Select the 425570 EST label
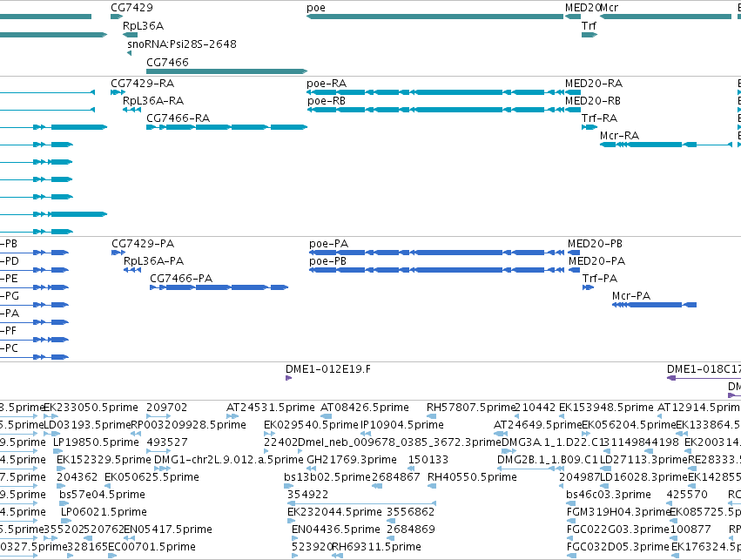This screenshot has height=560, width=741. 687,495
